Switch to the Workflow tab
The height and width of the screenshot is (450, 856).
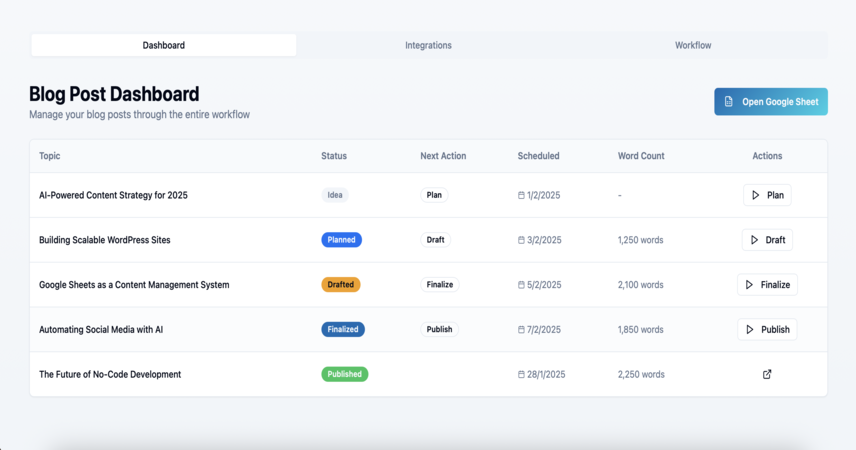(693, 45)
